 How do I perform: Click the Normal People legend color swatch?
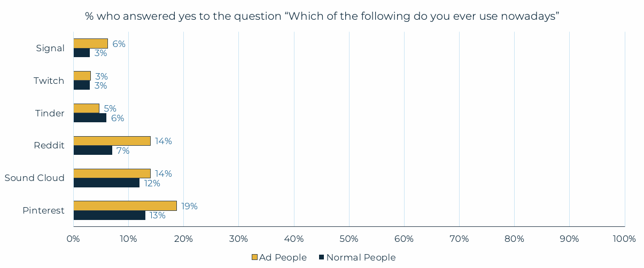(322, 258)
